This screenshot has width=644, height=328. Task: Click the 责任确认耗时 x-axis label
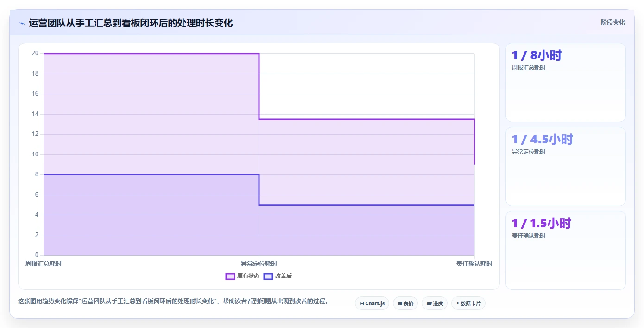(x=474, y=264)
